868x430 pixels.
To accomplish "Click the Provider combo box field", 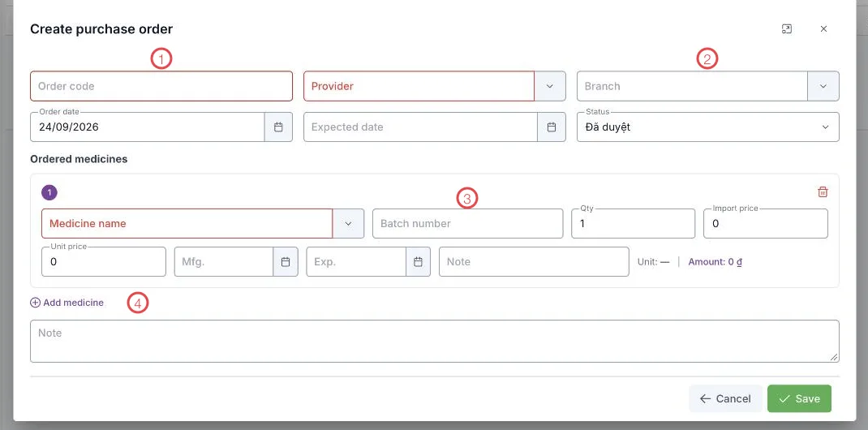I will (419, 86).
